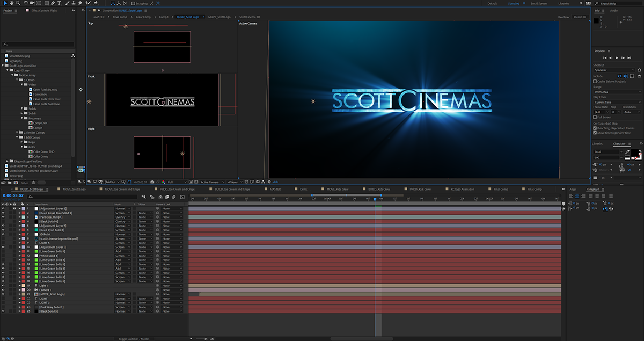Select the Zoom magnifier tool
644x341 pixels.
[18, 3]
